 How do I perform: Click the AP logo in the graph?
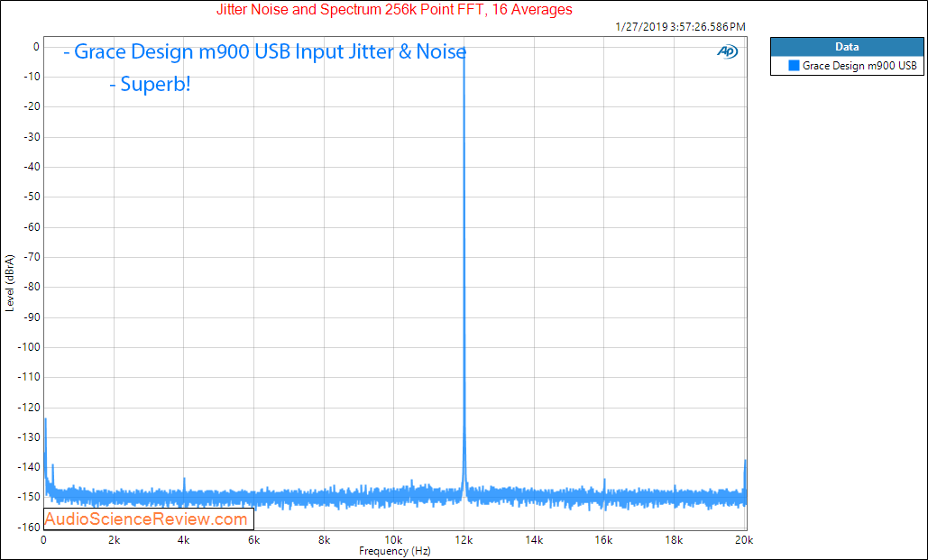click(x=728, y=52)
